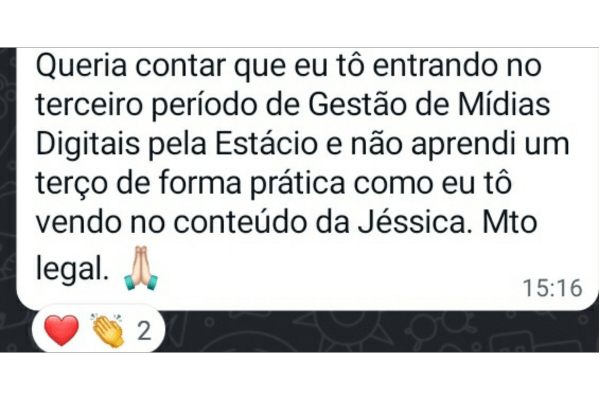Screen dimensions: 600x400
Task: Click the word "legal." before the emoji
Action: coord(70,269)
